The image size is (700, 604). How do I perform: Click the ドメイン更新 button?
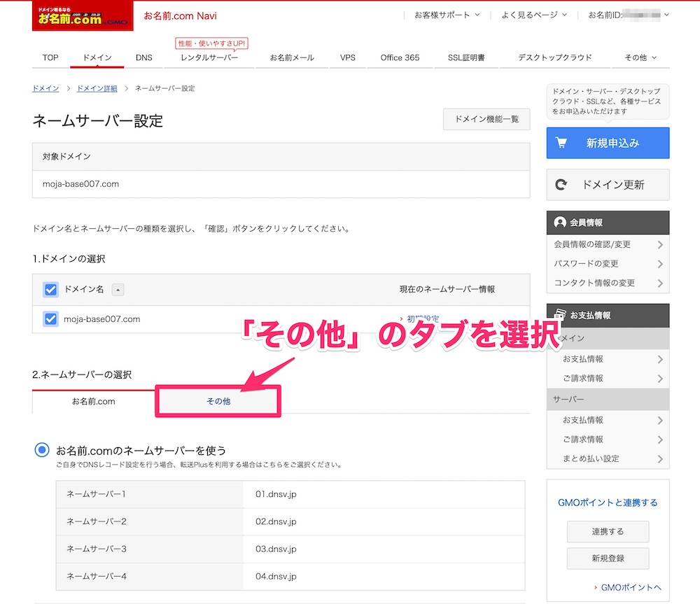tap(608, 184)
